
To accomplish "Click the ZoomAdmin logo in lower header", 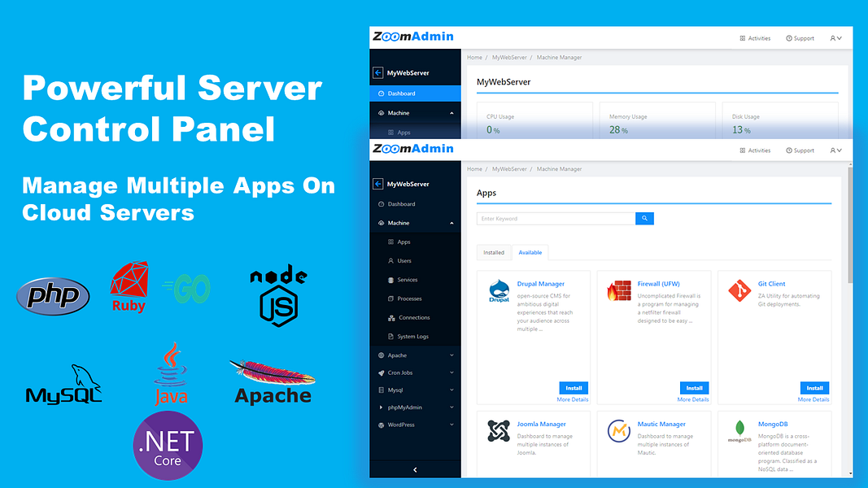I will click(x=413, y=149).
